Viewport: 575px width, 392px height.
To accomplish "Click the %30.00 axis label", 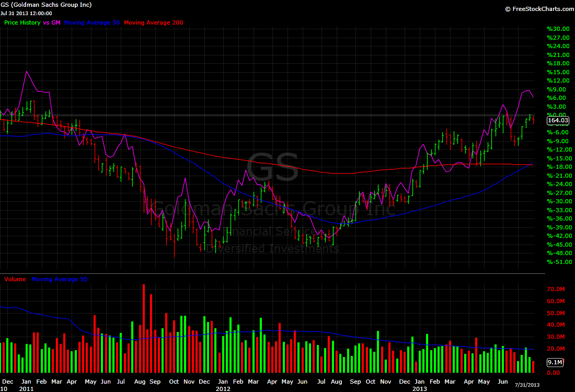I will point(558,29).
